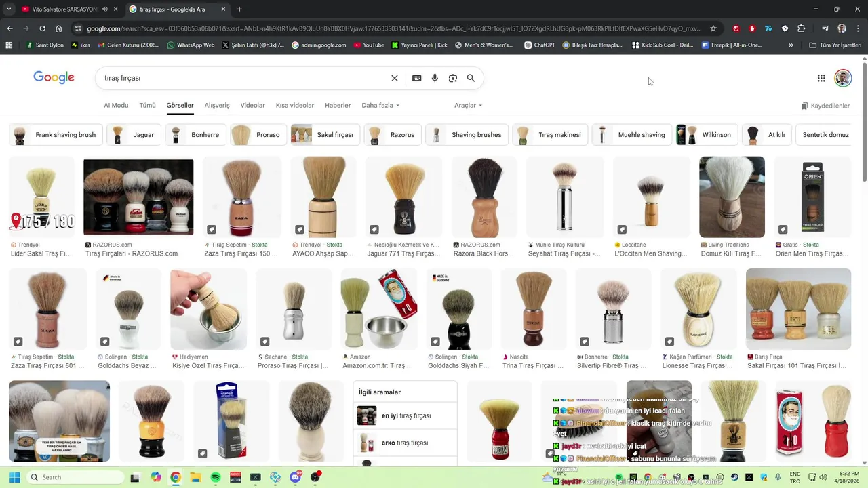Screen dimensions: 868x488
Task: Expand the Daha fazla dropdown
Action: click(x=380, y=106)
